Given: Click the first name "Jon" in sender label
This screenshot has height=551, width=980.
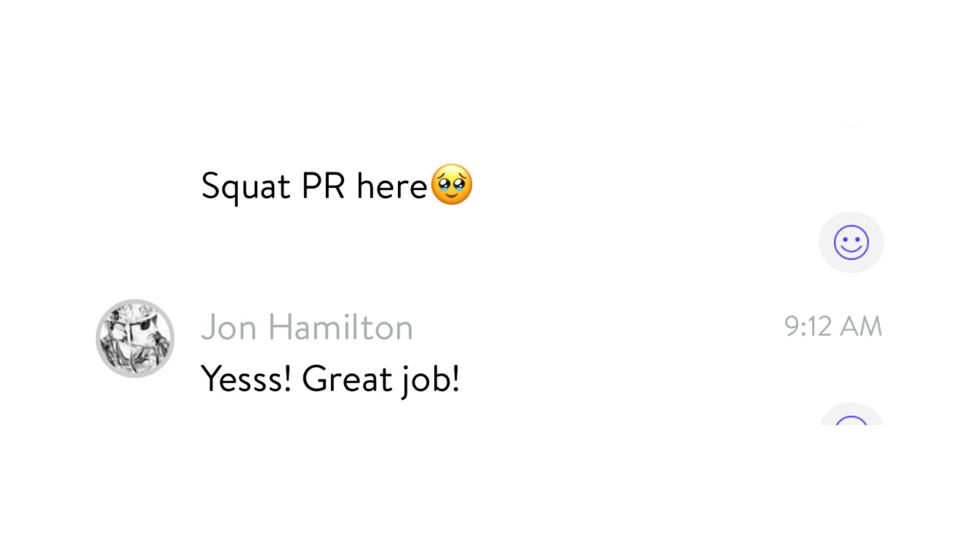Looking at the screenshot, I should click(229, 327).
